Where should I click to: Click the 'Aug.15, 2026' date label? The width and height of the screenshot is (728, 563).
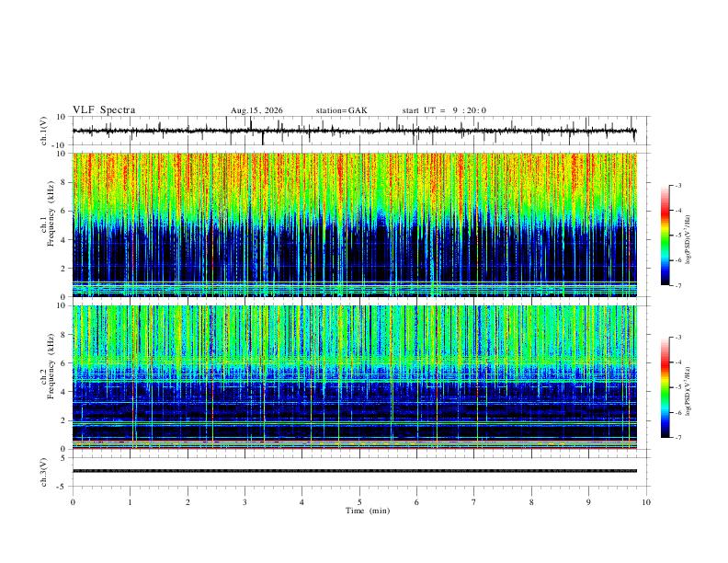point(256,110)
